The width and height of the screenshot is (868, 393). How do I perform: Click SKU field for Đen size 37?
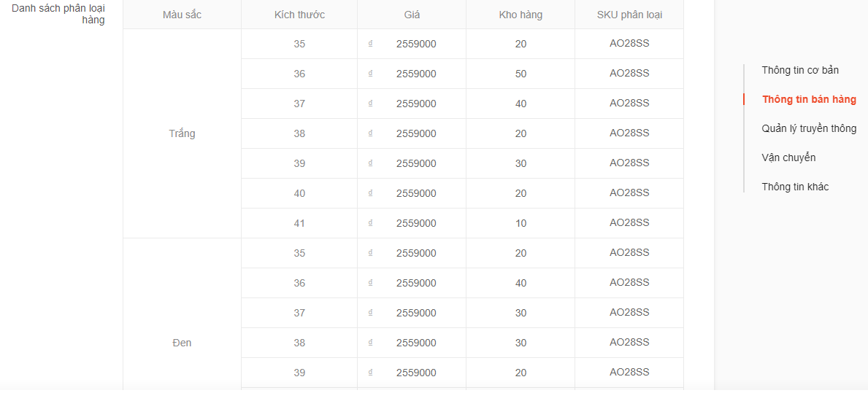click(x=629, y=313)
